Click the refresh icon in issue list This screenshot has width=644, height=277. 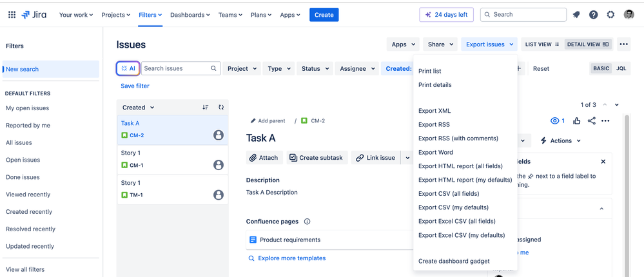[x=221, y=108]
